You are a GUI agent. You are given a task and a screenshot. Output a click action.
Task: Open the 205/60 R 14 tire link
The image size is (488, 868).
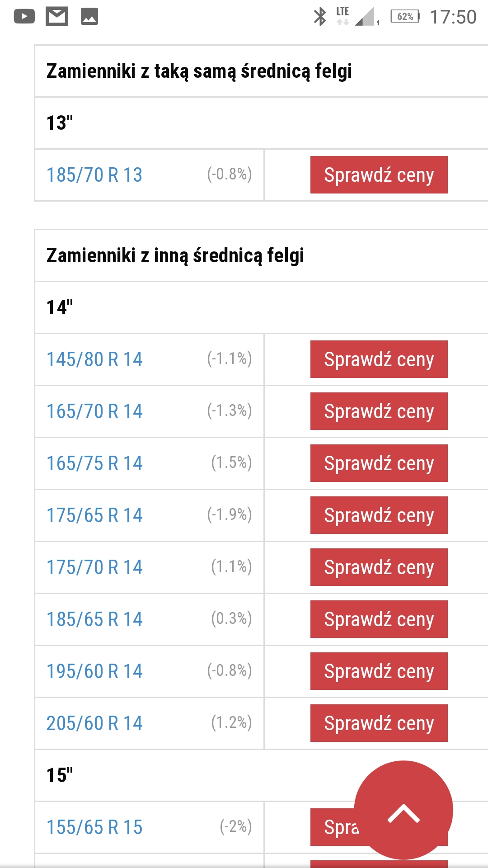(x=94, y=723)
